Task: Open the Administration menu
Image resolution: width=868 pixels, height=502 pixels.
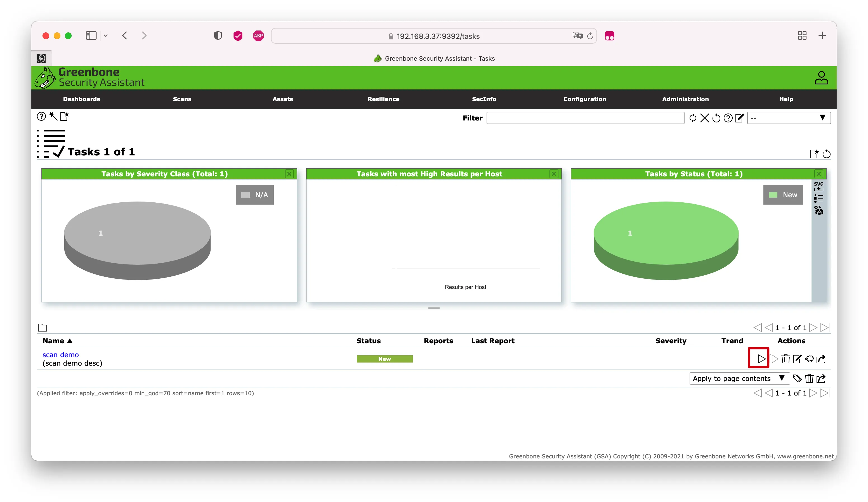Action: tap(685, 99)
